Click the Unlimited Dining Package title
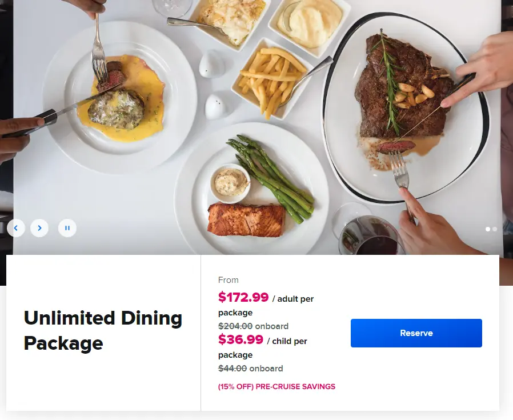This screenshot has height=420, width=513. tap(102, 331)
